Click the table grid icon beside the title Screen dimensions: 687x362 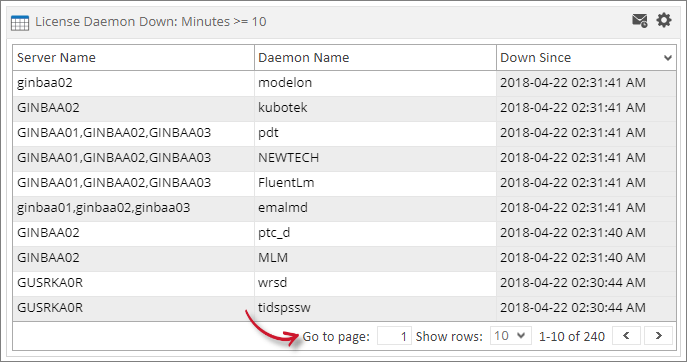click(20, 22)
